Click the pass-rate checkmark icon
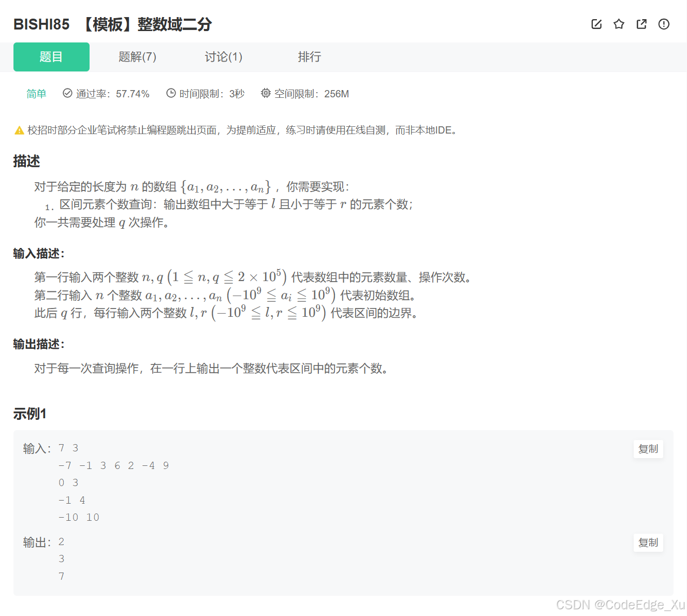The image size is (687, 616). 68,93
